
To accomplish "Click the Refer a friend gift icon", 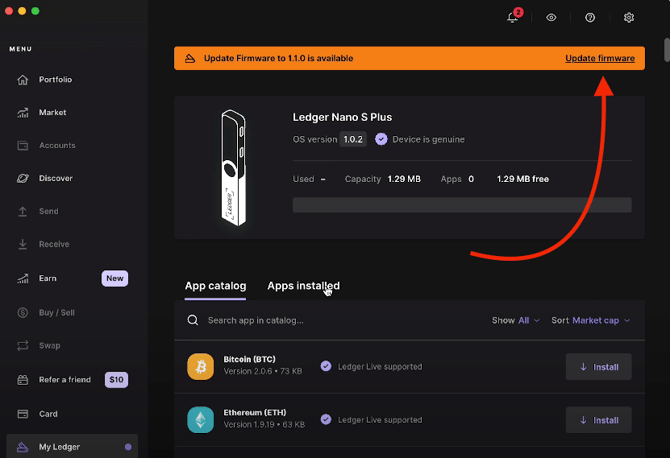I will click(x=23, y=380).
